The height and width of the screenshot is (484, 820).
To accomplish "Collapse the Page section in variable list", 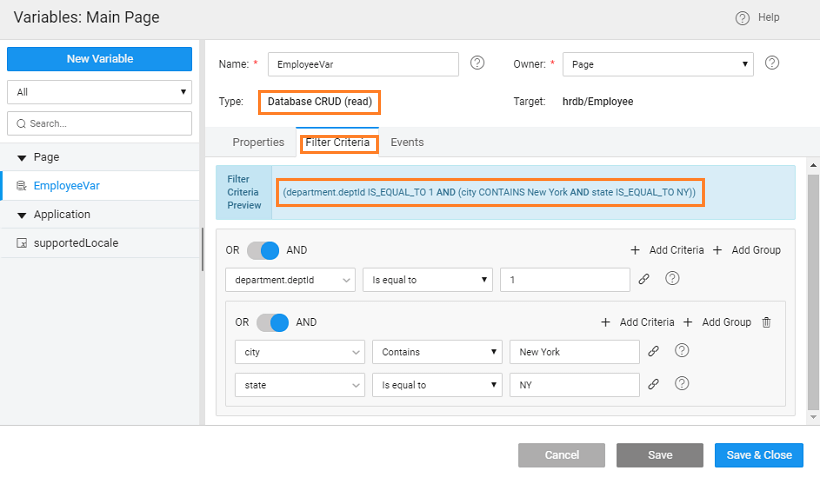I will [x=22, y=158].
